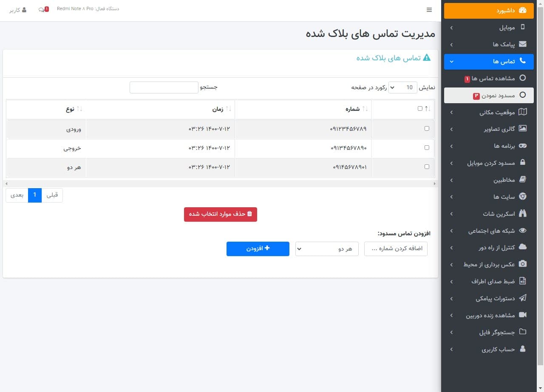Click the lock icon for مسدود کردن موبایل
The height and width of the screenshot is (392, 544).
(x=523, y=163)
